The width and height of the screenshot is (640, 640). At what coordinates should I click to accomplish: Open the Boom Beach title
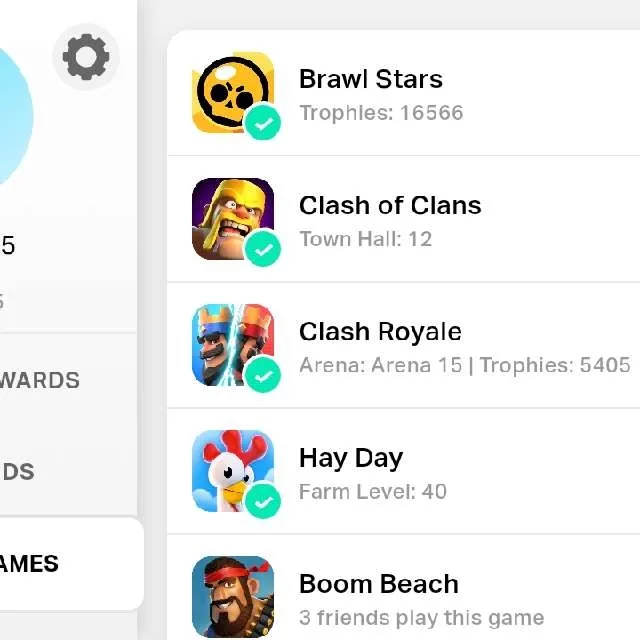coord(378,584)
